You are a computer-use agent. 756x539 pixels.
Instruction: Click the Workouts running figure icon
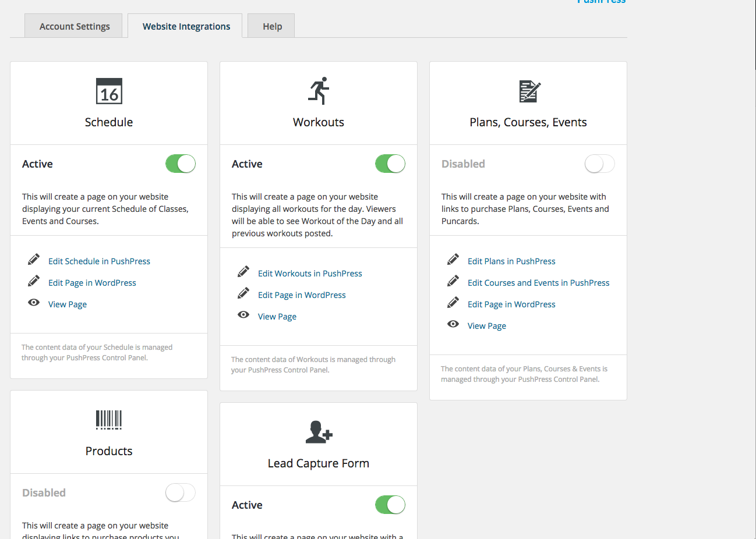[x=319, y=91]
